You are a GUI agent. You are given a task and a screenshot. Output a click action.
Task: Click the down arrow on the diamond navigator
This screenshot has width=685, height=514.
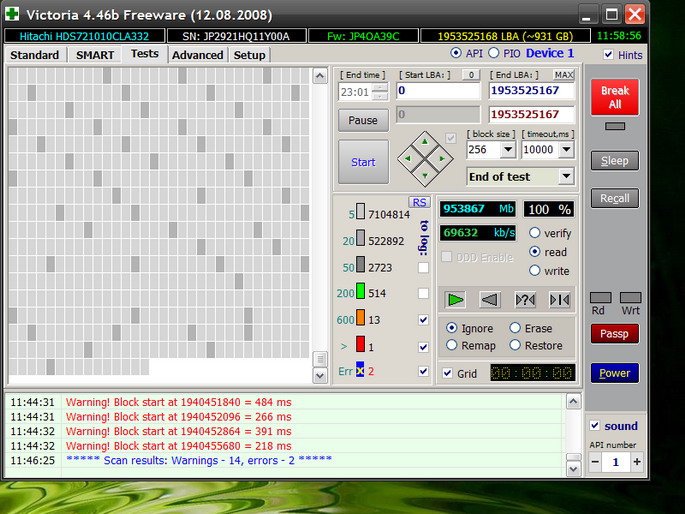coord(425,176)
